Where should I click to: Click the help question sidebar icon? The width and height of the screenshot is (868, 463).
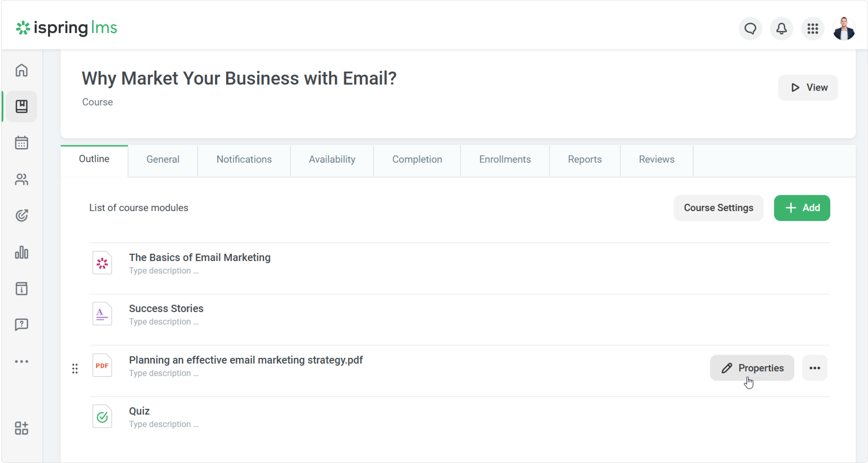(x=22, y=325)
